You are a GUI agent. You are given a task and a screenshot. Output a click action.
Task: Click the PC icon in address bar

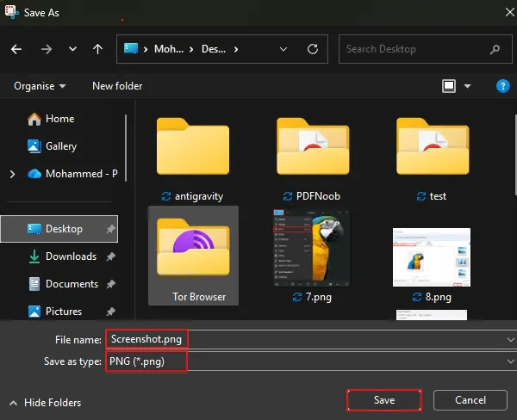pyautogui.click(x=131, y=49)
